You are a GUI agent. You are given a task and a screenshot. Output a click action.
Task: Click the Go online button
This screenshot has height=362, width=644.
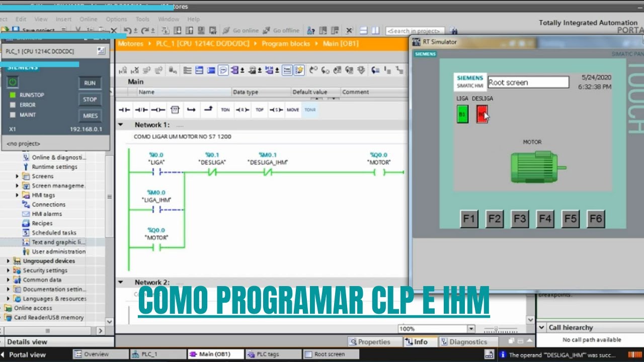[240, 31]
